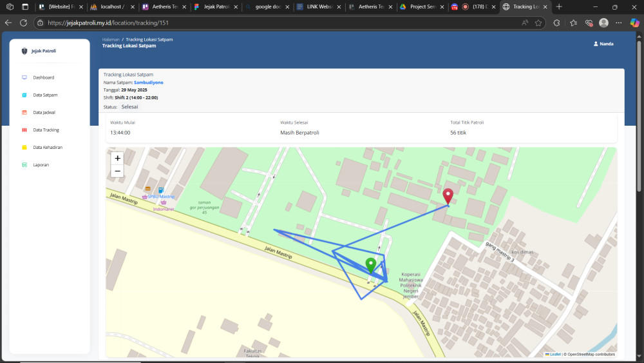Click the 56 titik patrol total
644x363 pixels.
459,132
